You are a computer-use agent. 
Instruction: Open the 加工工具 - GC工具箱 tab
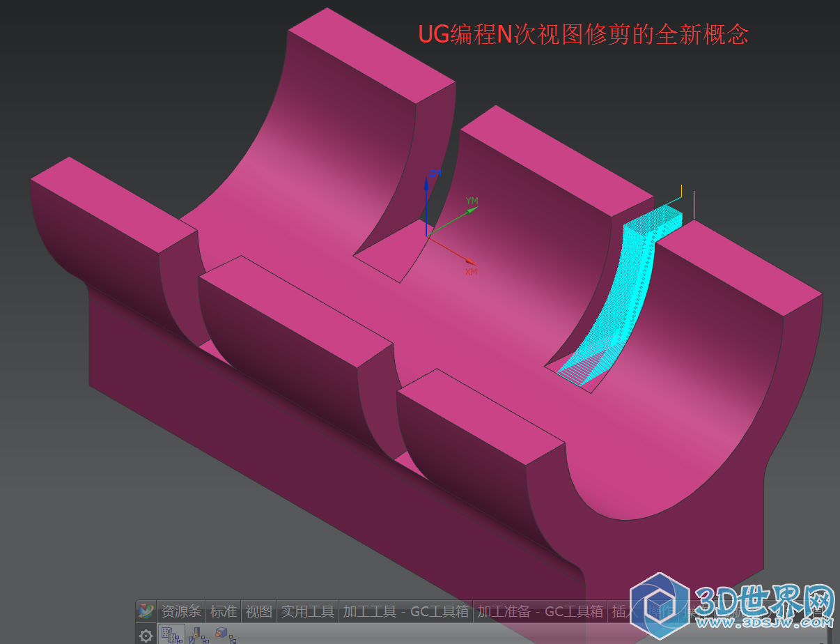[405, 611]
